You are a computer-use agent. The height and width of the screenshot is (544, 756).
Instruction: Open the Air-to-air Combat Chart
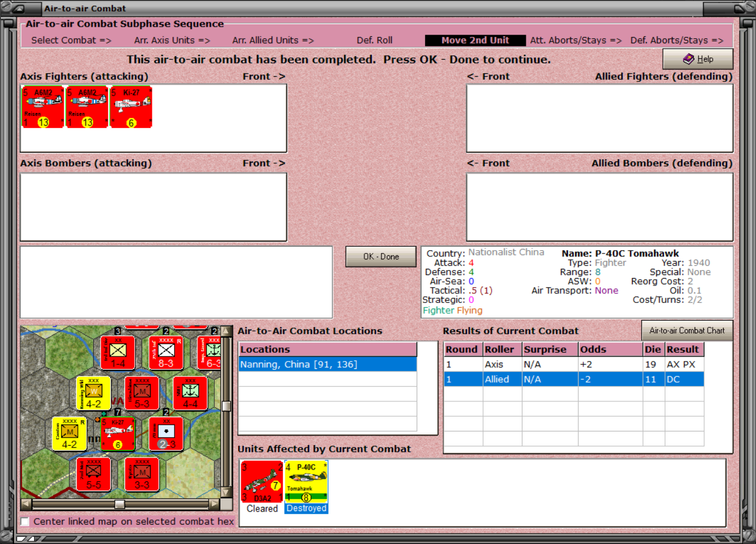click(x=687, y=331)
